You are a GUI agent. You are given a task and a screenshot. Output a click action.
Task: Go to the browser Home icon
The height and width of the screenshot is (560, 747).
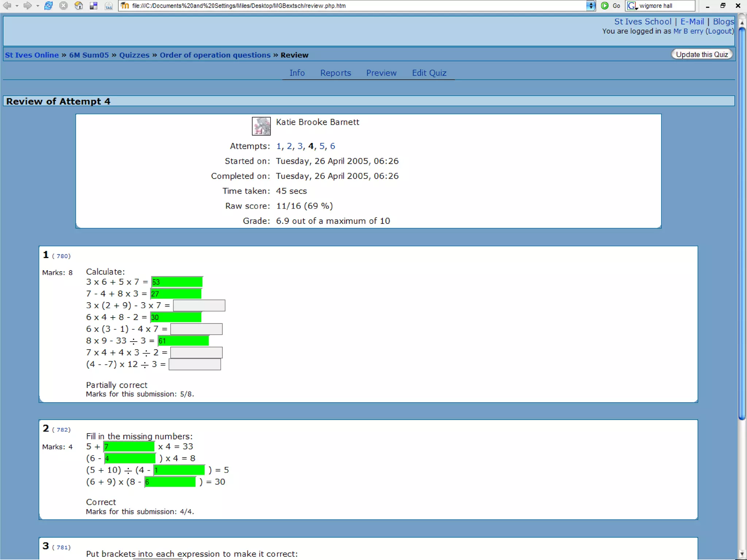[78, 5]
